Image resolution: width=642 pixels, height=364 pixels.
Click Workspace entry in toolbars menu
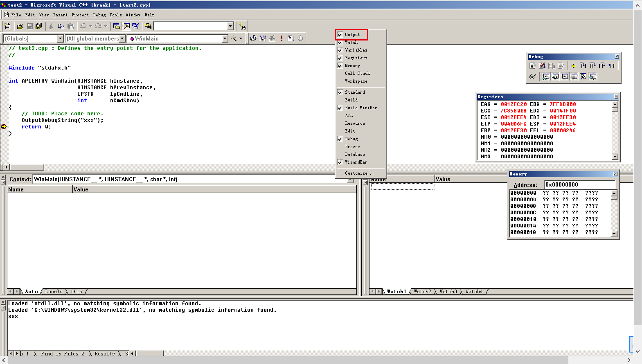pos(356,81)
